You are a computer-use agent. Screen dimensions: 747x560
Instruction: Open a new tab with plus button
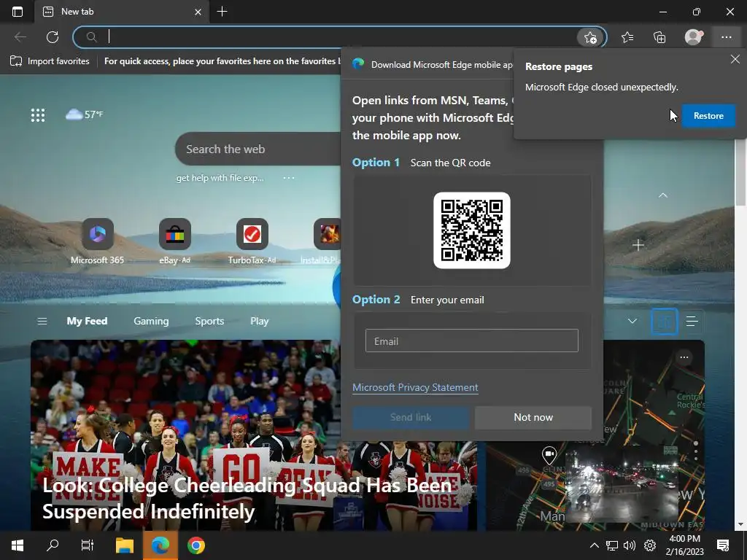222,12
